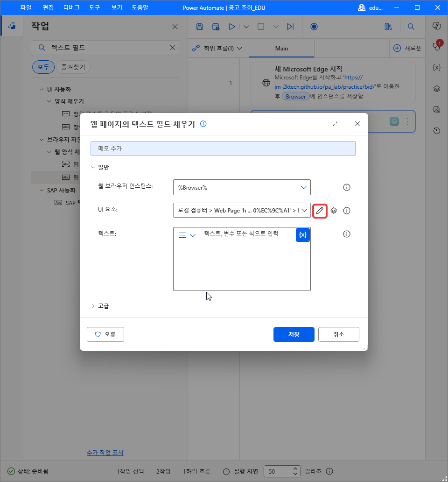The height and width of the screenshot is (482, 448).
Task: Open the info icon beside the dialog title
Action: coord(203,124)
